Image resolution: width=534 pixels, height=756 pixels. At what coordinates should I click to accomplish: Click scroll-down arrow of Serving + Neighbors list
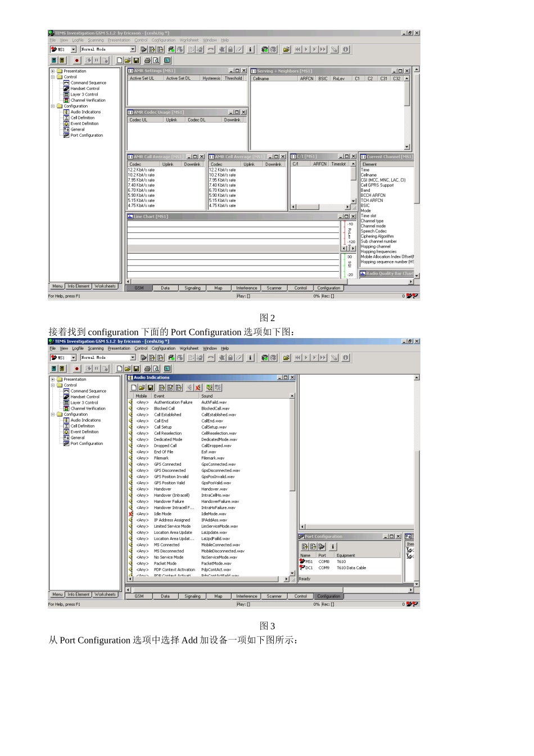point(407,147)
